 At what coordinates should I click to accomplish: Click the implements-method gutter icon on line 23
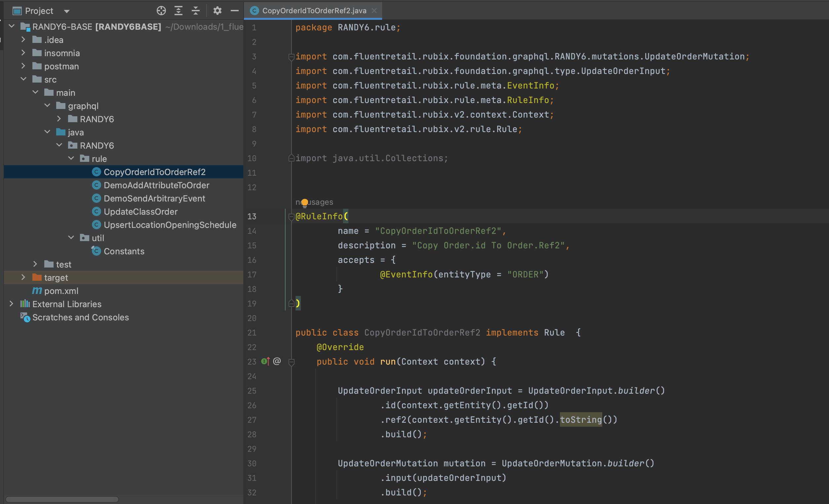265,361
